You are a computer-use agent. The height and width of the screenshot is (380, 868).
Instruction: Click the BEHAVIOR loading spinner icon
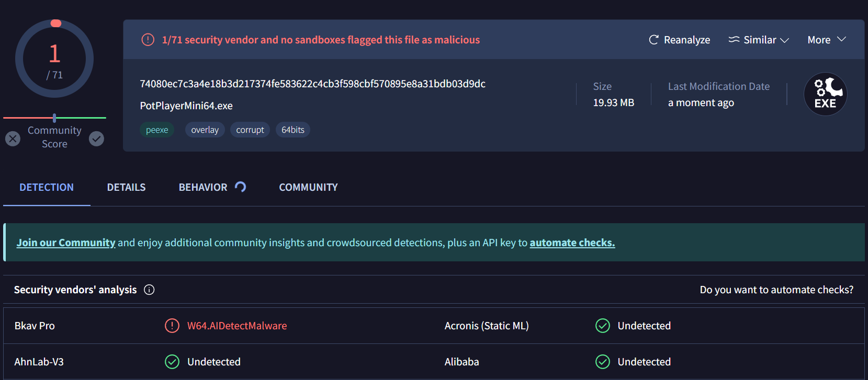pyautogui.click(x=241, y=187)
